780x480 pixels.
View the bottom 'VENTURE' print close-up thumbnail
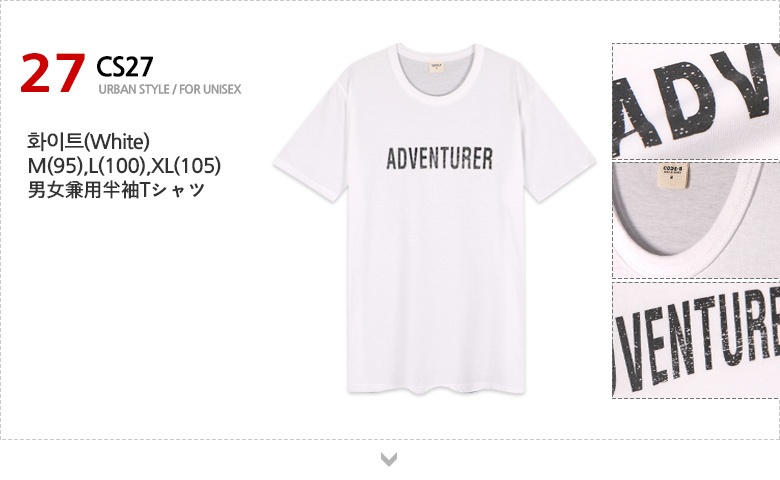coord(696,340)
